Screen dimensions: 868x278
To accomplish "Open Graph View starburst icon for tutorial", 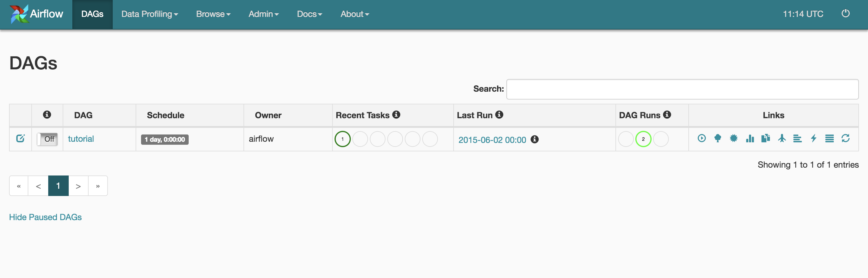I will [x=734, y=138].
